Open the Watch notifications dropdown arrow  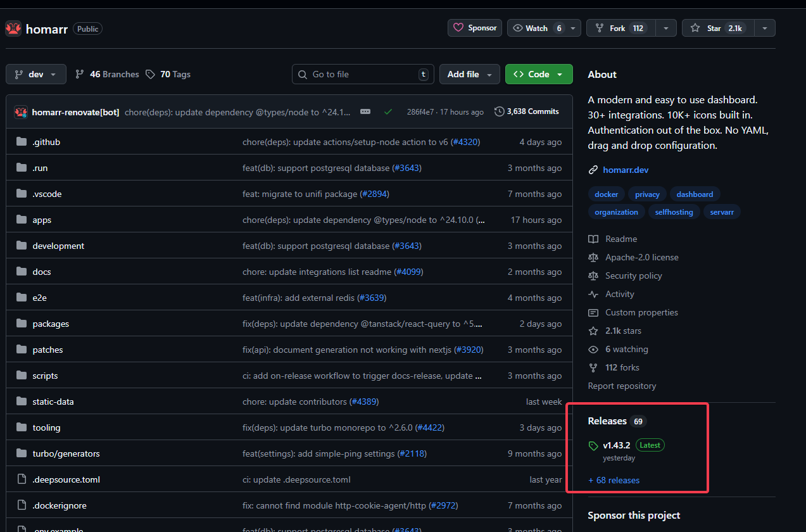coord(573,28)
